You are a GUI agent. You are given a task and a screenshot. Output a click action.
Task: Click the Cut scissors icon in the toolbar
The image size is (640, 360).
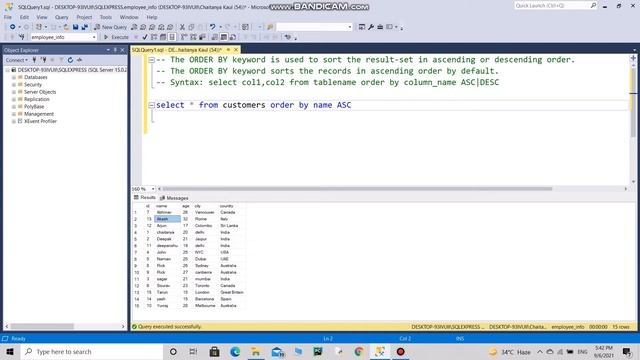coord(182,27)
